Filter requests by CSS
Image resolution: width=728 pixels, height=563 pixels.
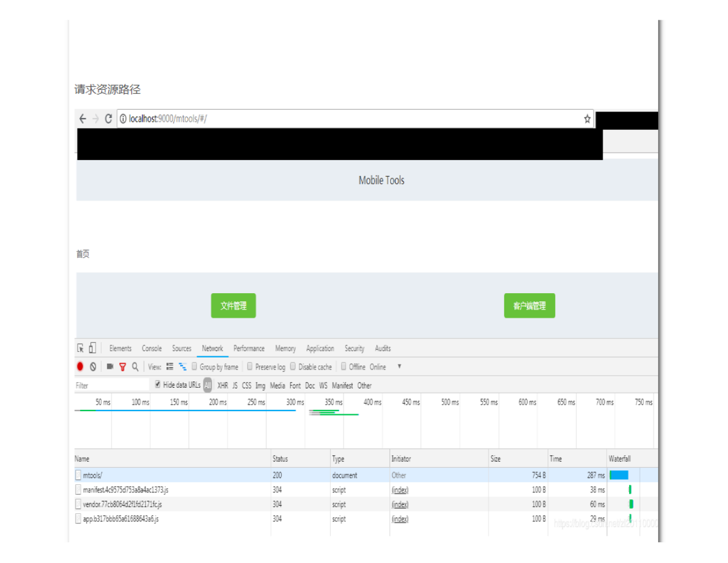click(246, 386)
